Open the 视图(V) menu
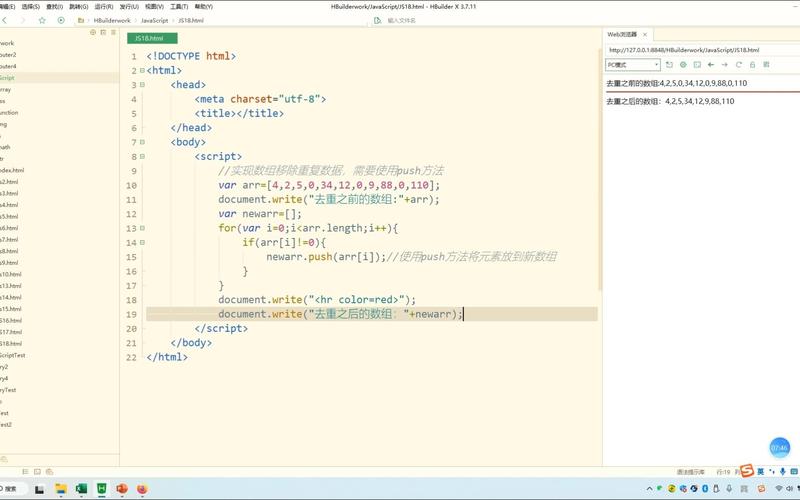Screen dimensions: 800x500 154,7
